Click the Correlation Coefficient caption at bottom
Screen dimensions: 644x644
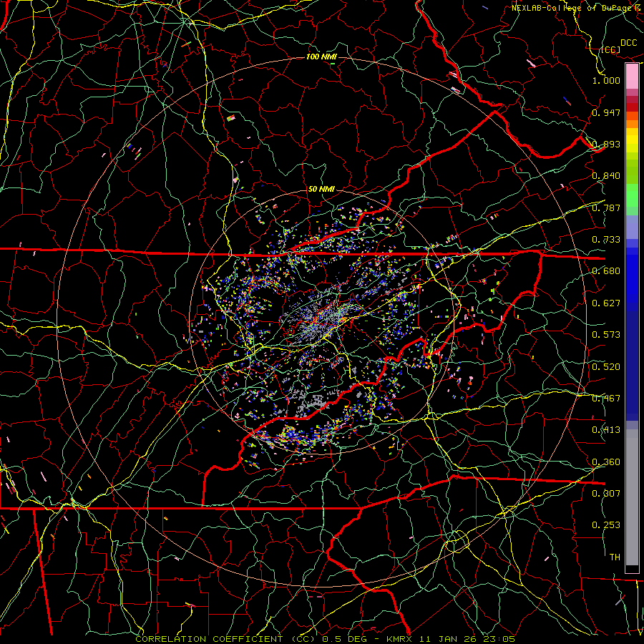325,639
